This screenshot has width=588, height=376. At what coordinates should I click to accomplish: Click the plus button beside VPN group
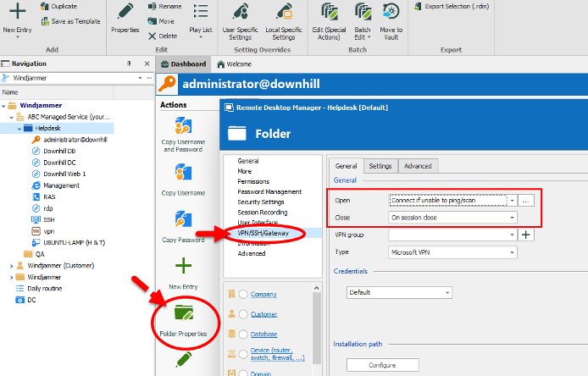point(525,235)
